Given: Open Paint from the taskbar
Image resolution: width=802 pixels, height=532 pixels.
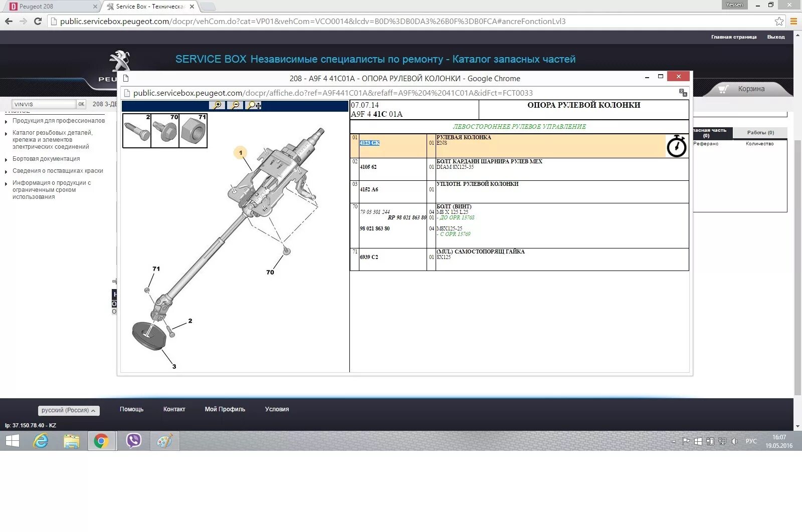Looking at the screenshot, I should pos(164,441).
